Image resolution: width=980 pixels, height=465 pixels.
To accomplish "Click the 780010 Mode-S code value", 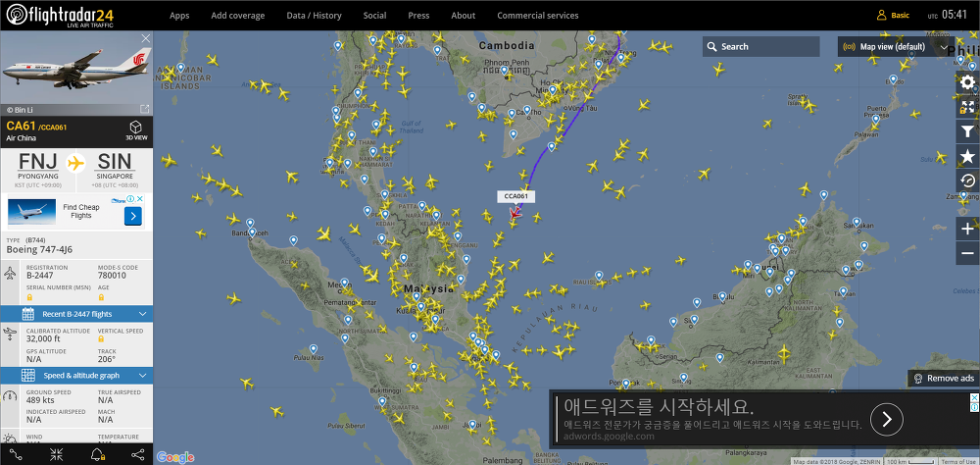I will [x=112, y=276].
